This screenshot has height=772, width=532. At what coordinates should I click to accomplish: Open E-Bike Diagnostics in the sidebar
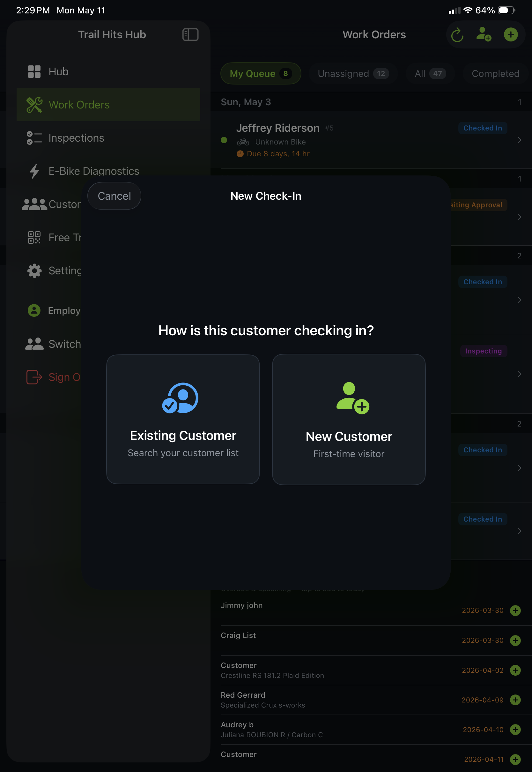[108, 171]
